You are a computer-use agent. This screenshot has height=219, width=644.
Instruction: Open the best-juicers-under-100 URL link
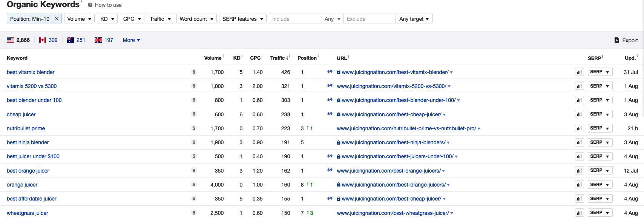398,156
